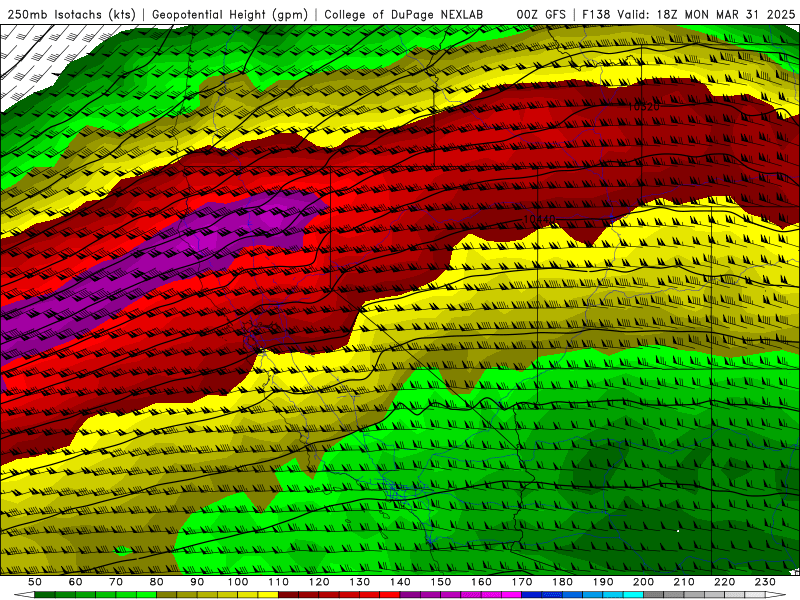Click the 'Geopotential Height (gpm)' header label
This screenshot has height=600, width=800.
point(230,15)
